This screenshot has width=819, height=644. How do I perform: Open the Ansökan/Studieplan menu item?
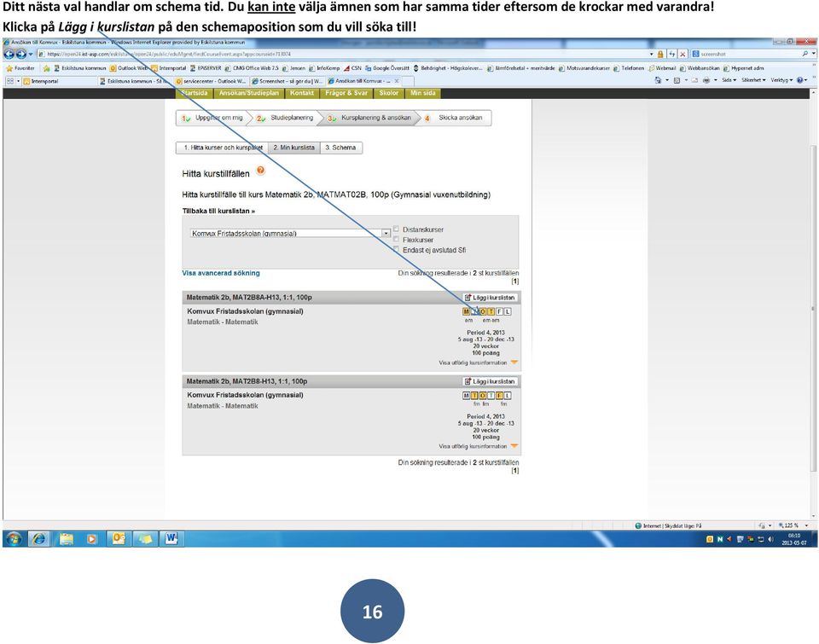pos(248,93)
